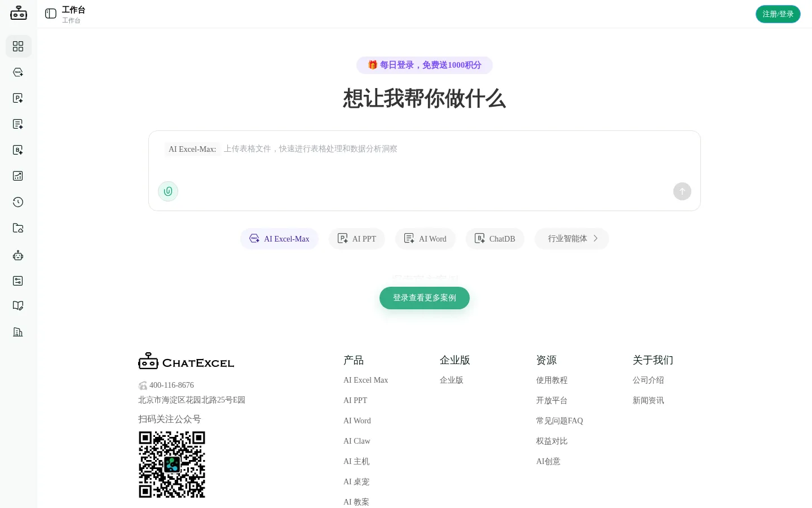The image size is (812, 508).
Task: Open the chart analytics sidebar icon
Action: coord(18,176)
